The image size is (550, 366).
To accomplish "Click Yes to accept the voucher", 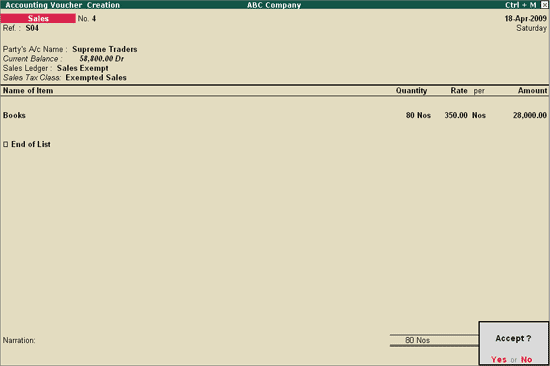I will coord(498,359).
